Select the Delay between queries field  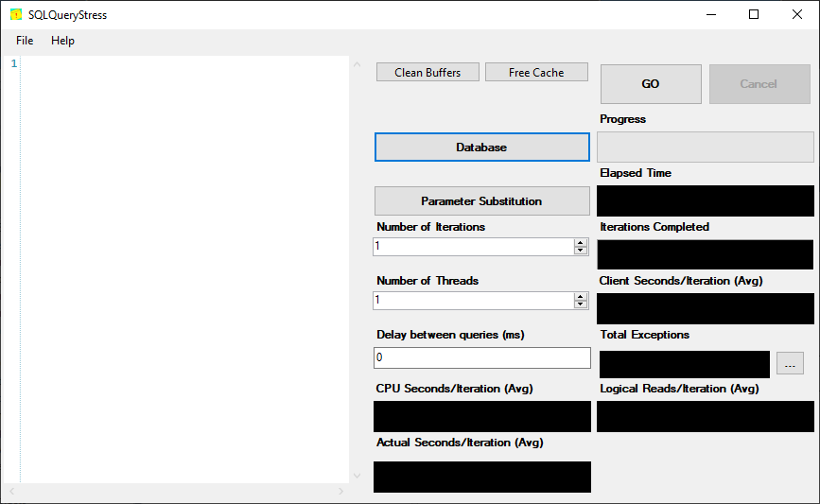481,358
